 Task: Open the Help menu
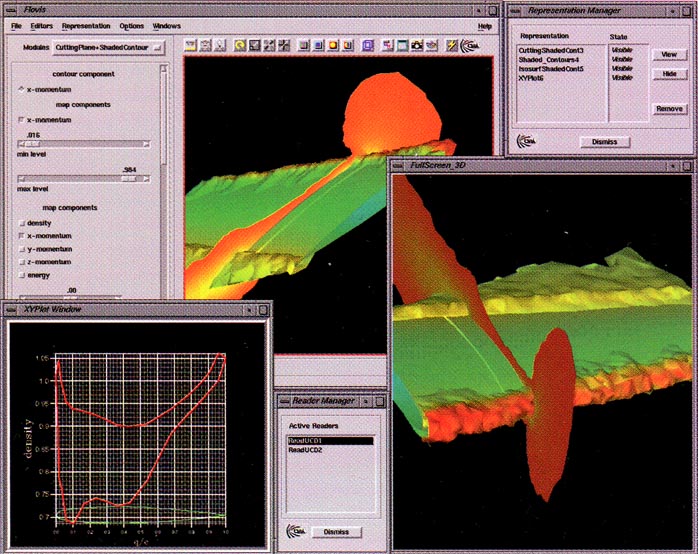click(485, 26)
